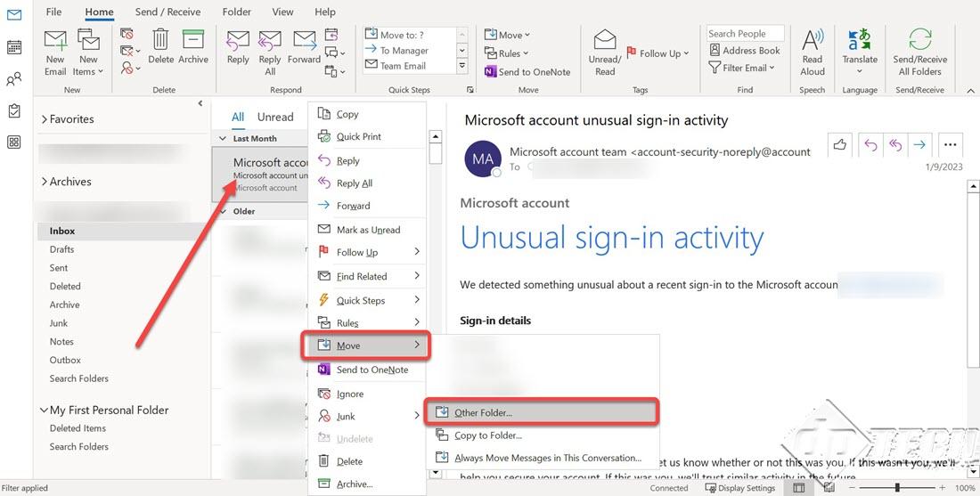Viewport: 980px width, 496px height.
Task: Select Other Folder... in Move submenu
Action: pos(483,413)
